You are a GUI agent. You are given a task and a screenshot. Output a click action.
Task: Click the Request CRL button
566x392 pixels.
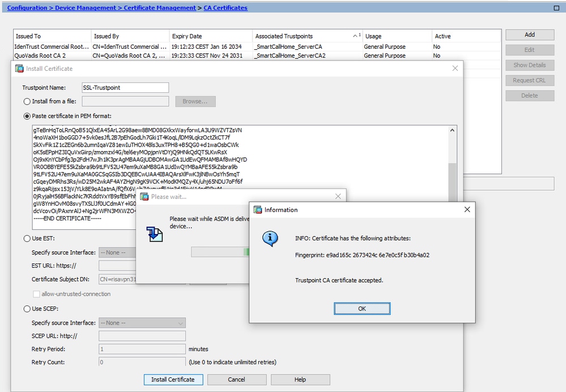[x=529, y=80]
